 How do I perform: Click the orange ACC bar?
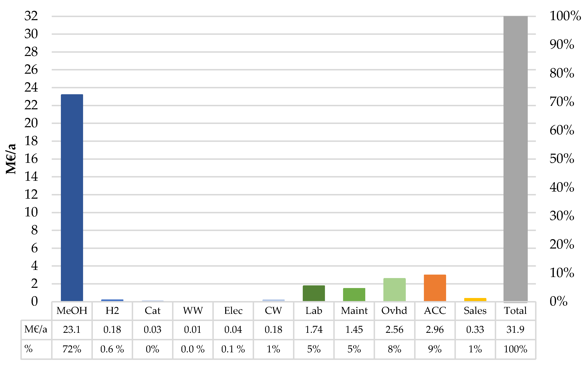(x=435, y=288)
